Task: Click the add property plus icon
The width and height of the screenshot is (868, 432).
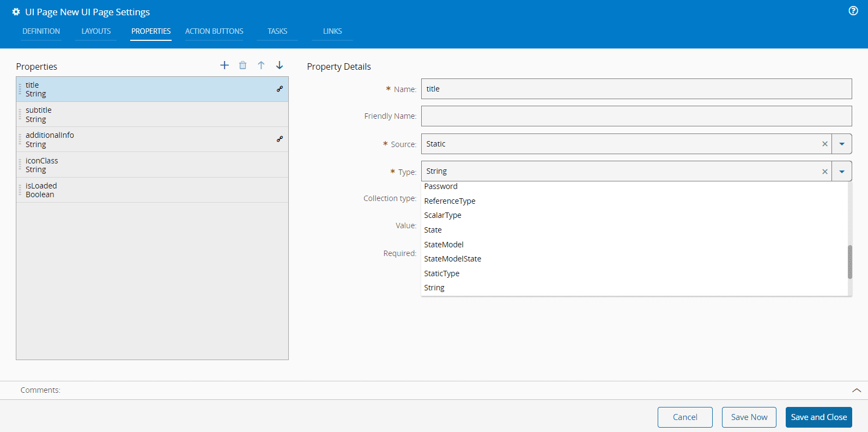Action: pos(224,65)
